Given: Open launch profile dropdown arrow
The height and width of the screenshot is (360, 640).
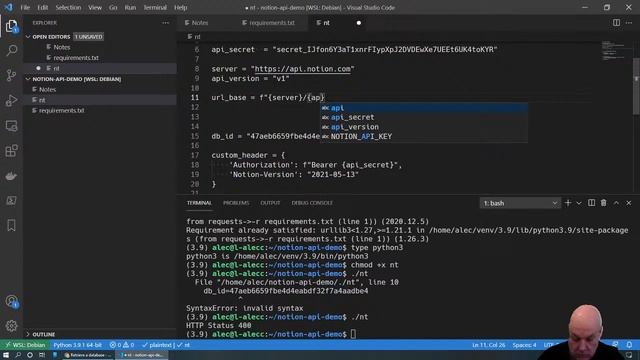Looking at the screenshot, I should click(579, 203).
